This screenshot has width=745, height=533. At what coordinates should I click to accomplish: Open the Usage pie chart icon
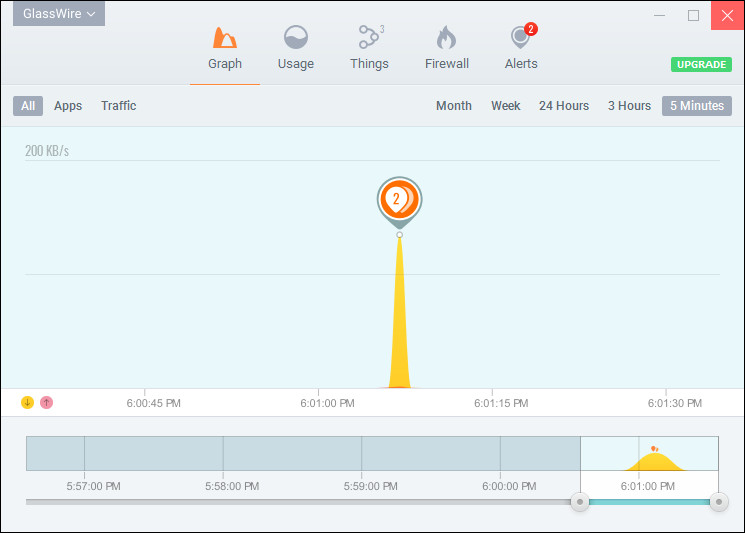pos(295,39)
